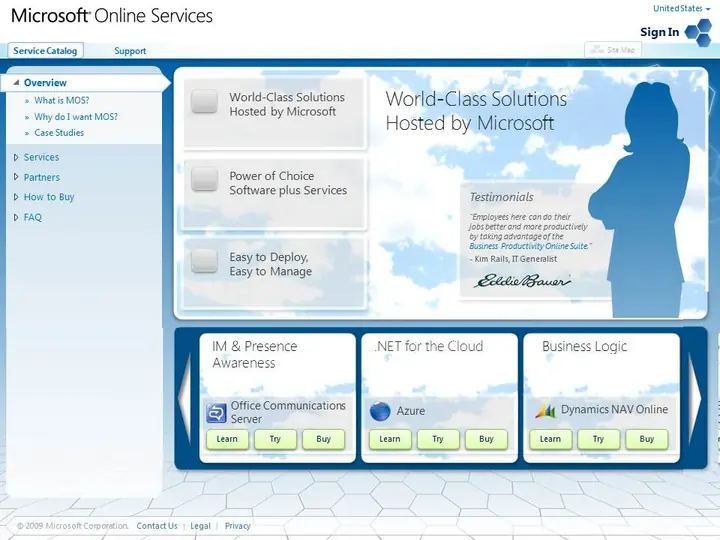Follow the Business Productivity Online Suite link
The height and width of the screenshot is (540, 720).
pos(528,246)
